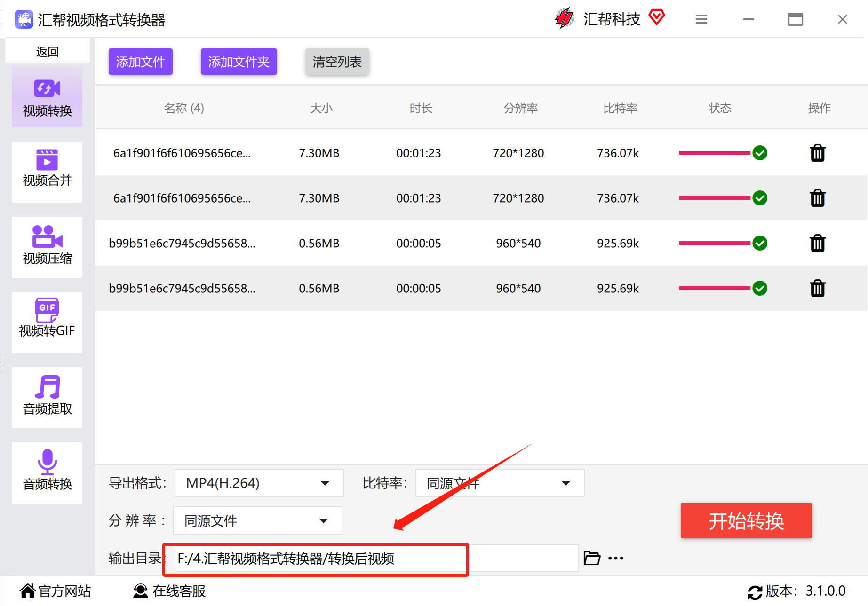The height and width of the screenshot is (606, 868).
Task: Click progress bar of first 7.30MB row
Action: pyautogui.click(x=715, y=153)
